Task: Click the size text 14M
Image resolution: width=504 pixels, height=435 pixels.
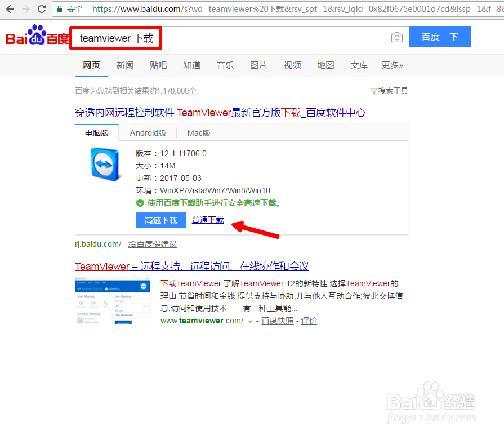Action: point(168,166)
